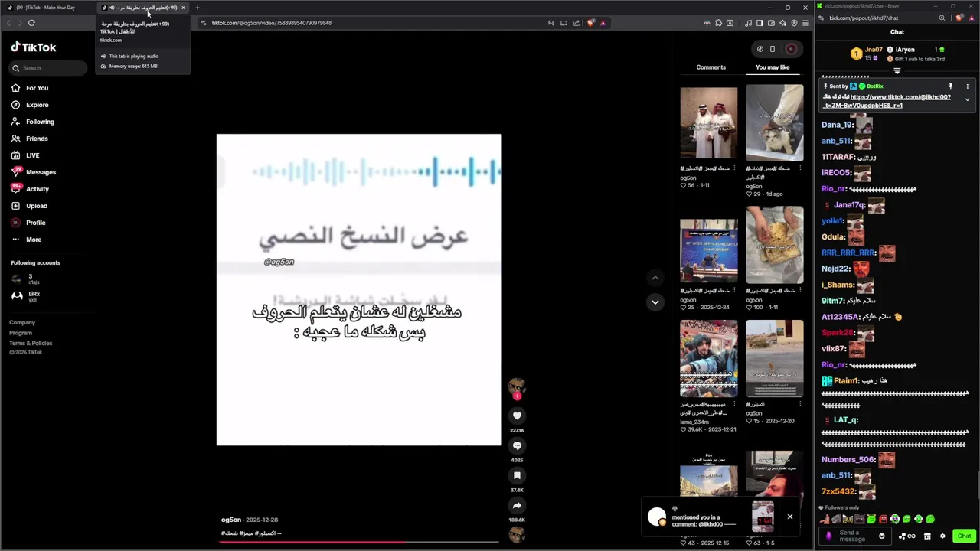Dismiss the mention notification popup
The image size is (980, 551).
coord(790,517)
